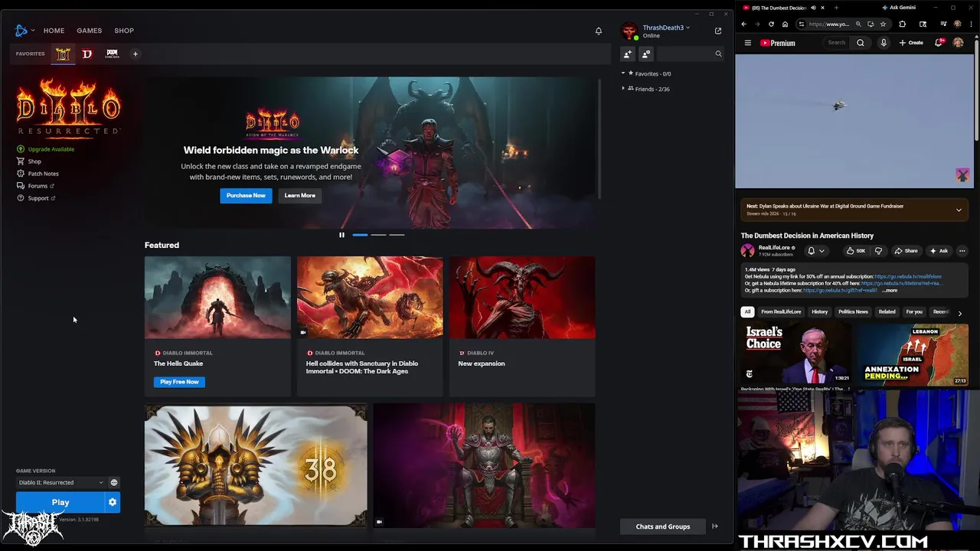Open more actions three-dot menu on video
The image size is (980, 551).
pyautogui.click(x=962, y=251)
